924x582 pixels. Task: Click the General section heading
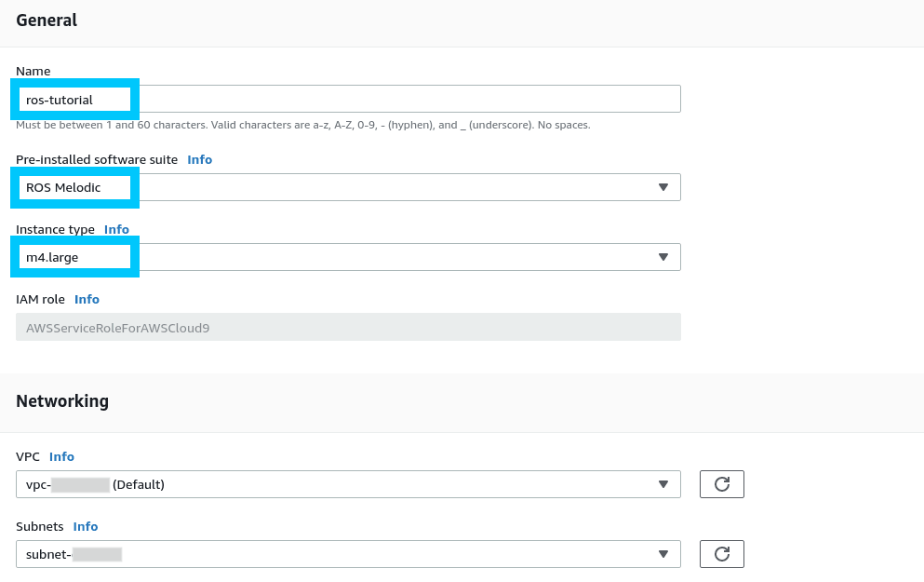[47, 20]
